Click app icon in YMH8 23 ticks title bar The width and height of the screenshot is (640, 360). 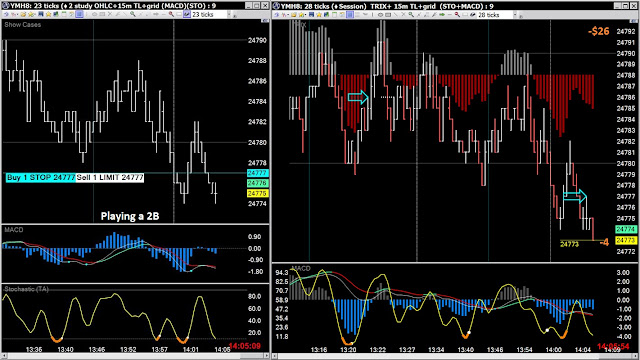5,5
